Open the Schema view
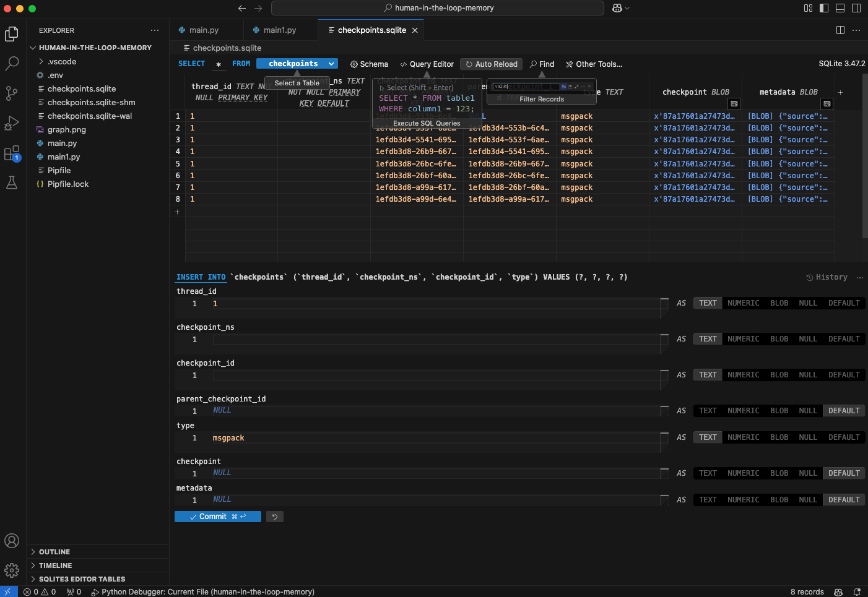 (x=369, y=64)
